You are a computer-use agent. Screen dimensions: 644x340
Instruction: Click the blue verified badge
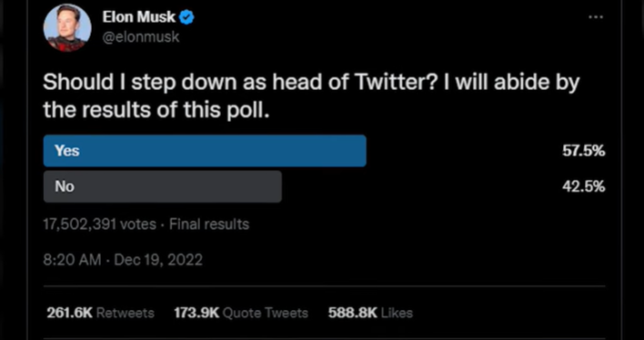click(187, 17)
